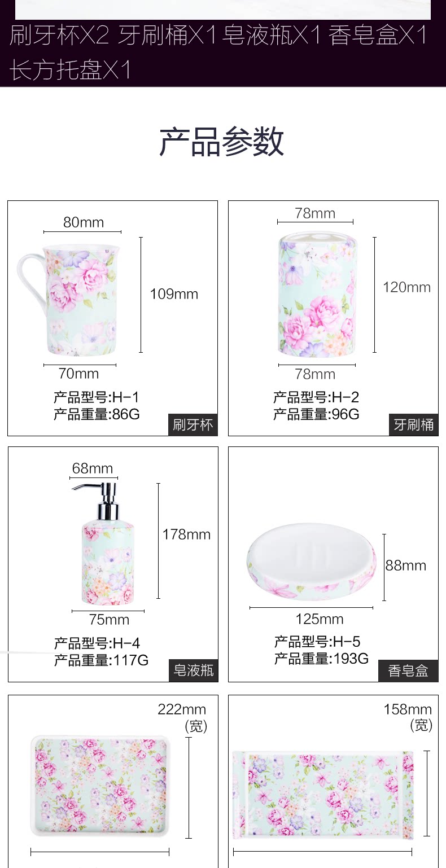
Task: Click product model text H-1
Action: point(96,397)
